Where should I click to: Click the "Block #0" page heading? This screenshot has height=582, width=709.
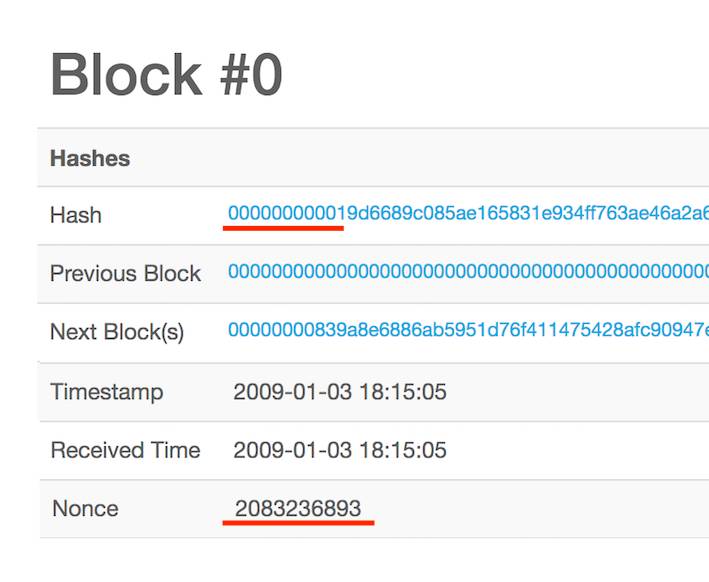coord(166,75)
